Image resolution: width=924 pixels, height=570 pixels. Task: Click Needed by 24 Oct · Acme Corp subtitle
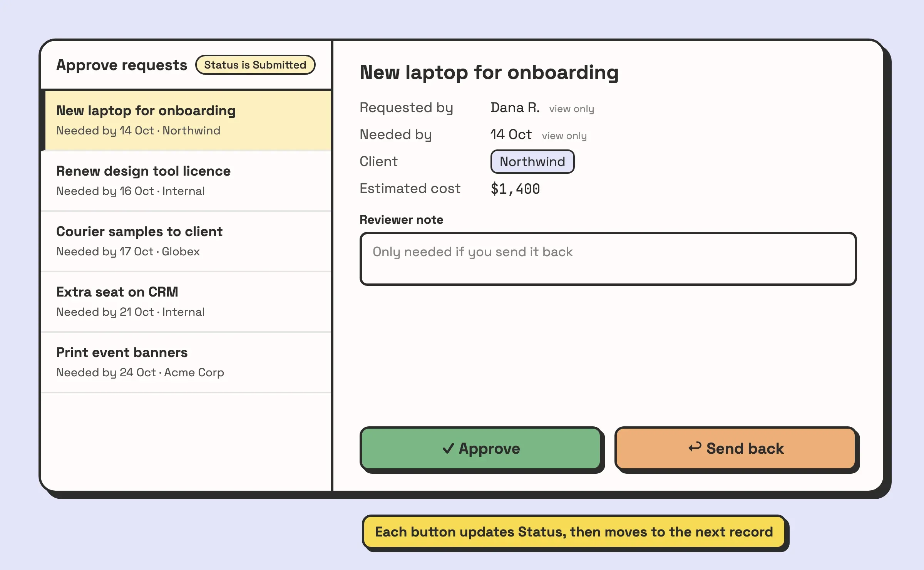(x=140, y=372)
